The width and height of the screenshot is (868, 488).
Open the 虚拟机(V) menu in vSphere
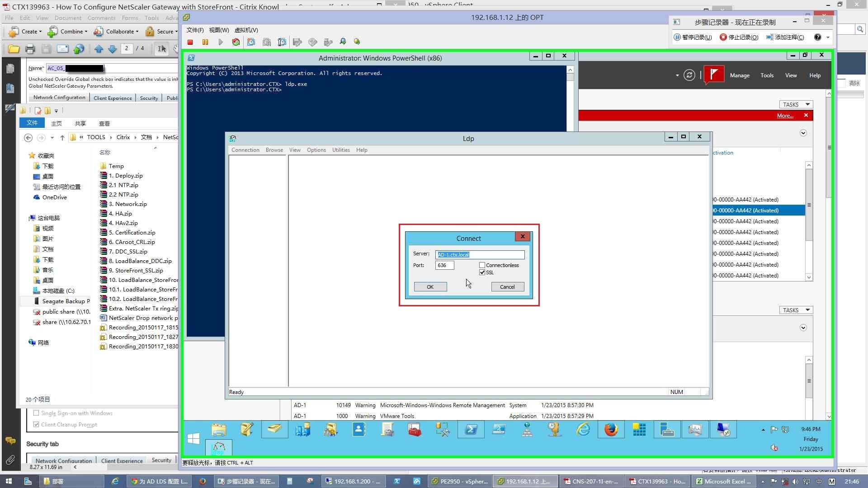pos(246,30)
